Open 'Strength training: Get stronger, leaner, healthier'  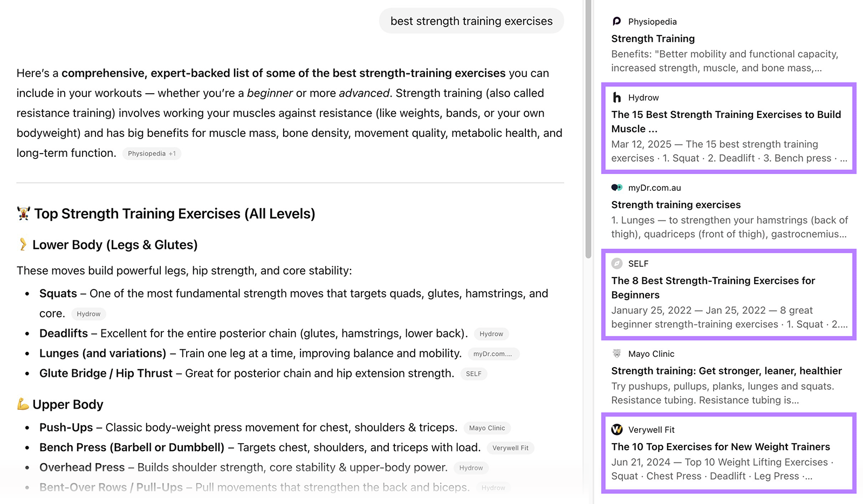coord(726,371)
